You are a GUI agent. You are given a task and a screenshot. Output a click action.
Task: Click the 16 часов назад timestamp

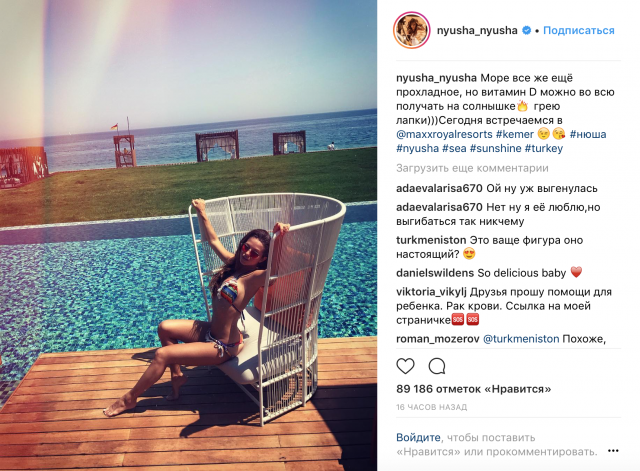[431, 407]
